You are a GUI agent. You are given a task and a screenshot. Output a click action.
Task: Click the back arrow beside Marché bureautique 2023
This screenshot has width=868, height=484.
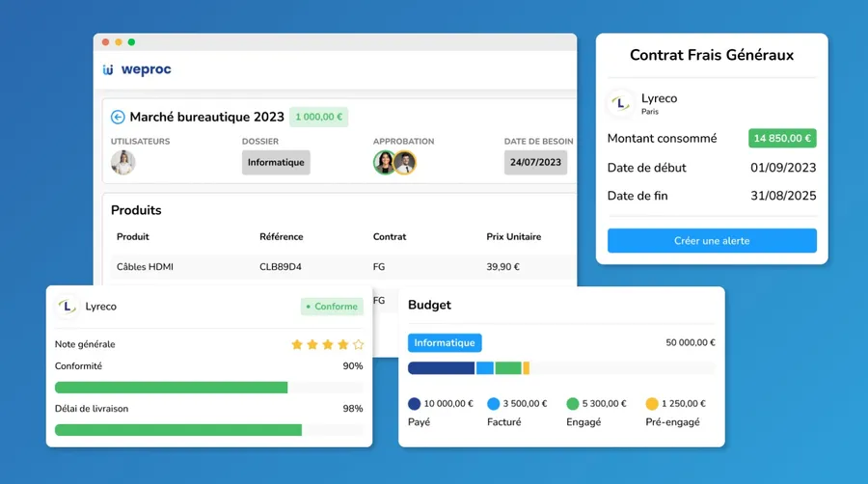(x=118, y=117)
